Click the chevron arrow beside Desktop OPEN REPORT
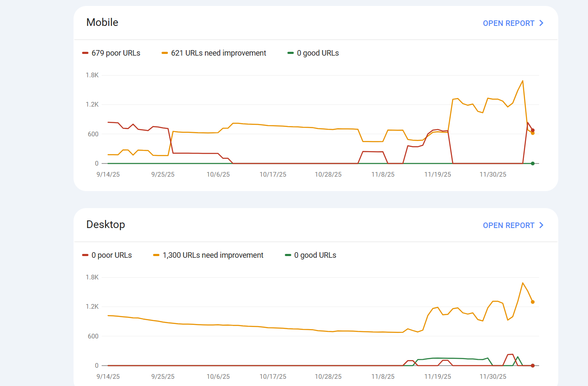Viewport: 588px width, 386px height. 541,225
